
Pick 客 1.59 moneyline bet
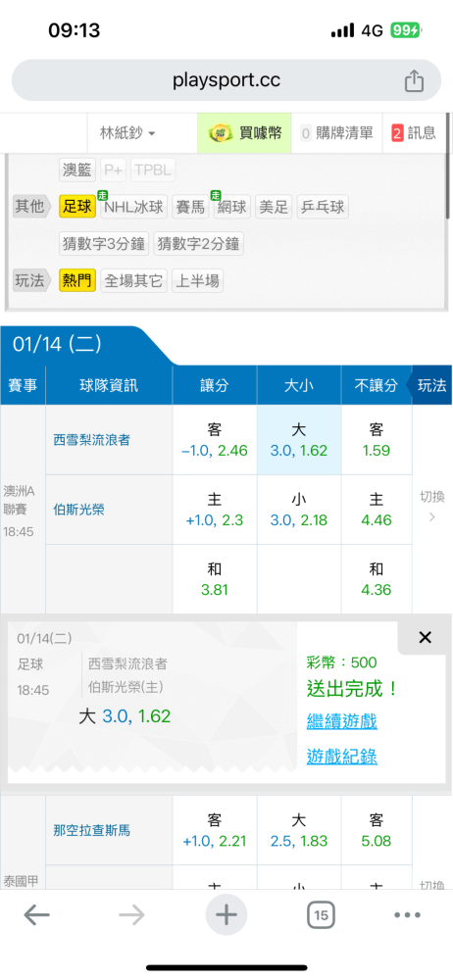coord(377,440)
